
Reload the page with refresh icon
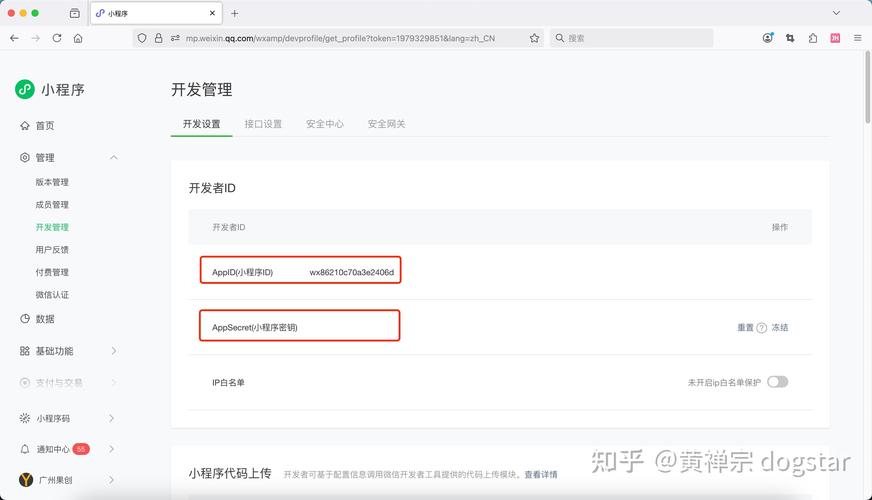point(57,38)
